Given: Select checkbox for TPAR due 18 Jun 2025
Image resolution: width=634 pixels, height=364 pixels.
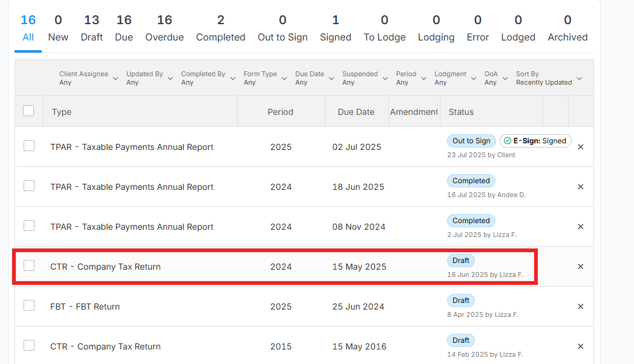Looking at the screenshot, I should [28, 186].
